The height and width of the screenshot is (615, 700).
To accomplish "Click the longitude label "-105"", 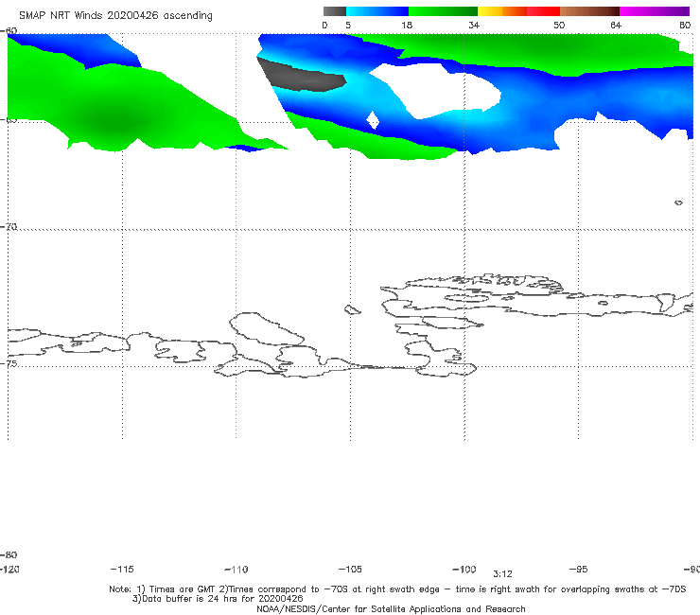I will click(350, 569).
